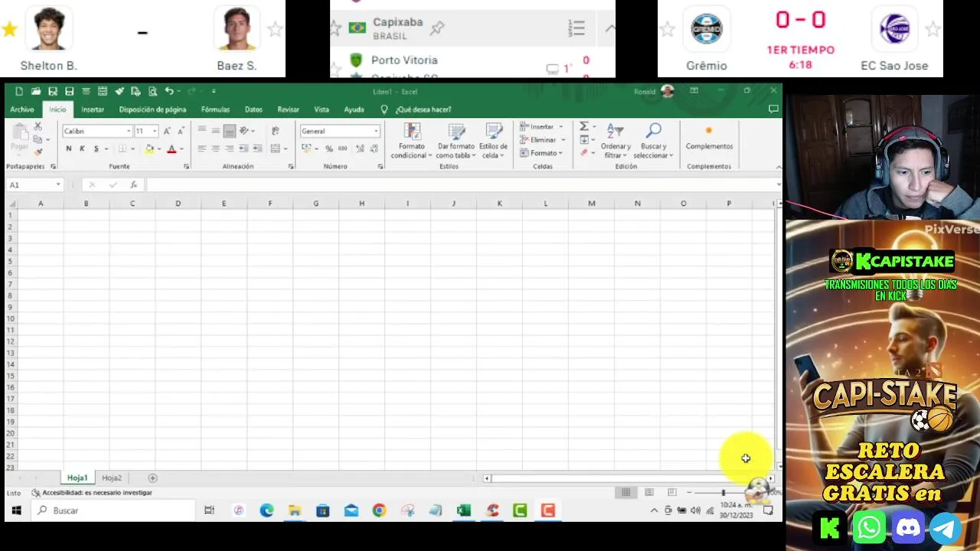Screen dimensions: 980x551
Task: Click the Percent Style icon
Action: tap(329, 148)
